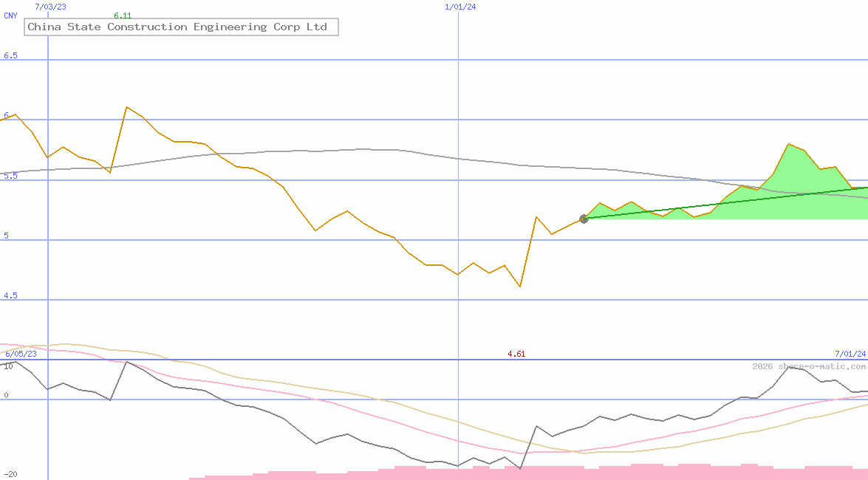868x480 pixels.
Task: Click the 6.11 high price label
Action: click(x=123, y=16)
